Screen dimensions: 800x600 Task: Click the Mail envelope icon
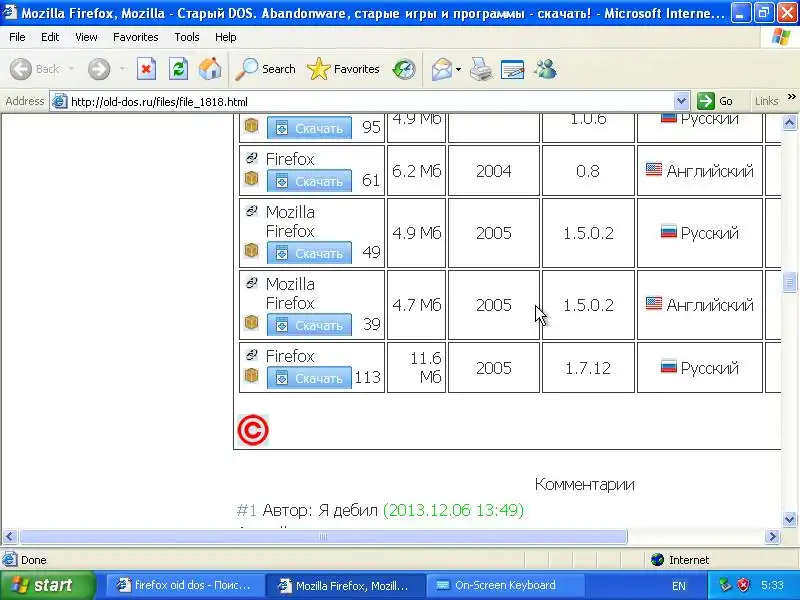tap(441, 69)
